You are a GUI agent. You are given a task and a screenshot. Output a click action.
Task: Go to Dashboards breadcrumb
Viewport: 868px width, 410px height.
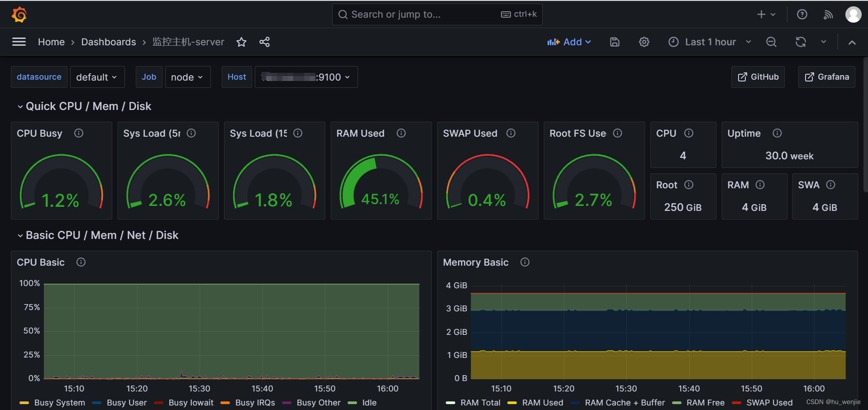click(109, 42)
